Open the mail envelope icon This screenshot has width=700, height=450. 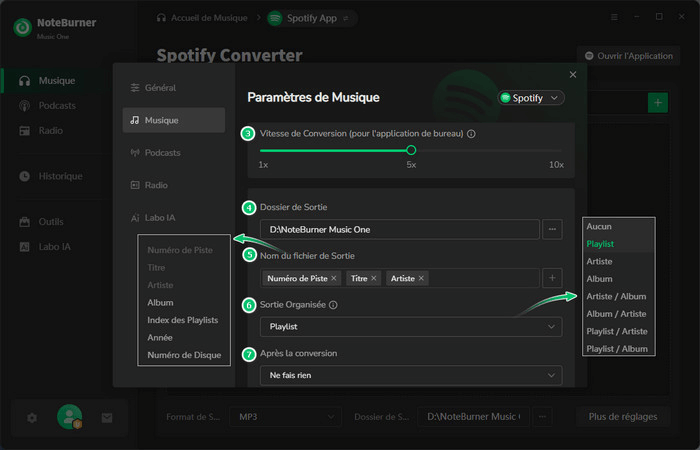pyautogui.click(x=107, y=417)
